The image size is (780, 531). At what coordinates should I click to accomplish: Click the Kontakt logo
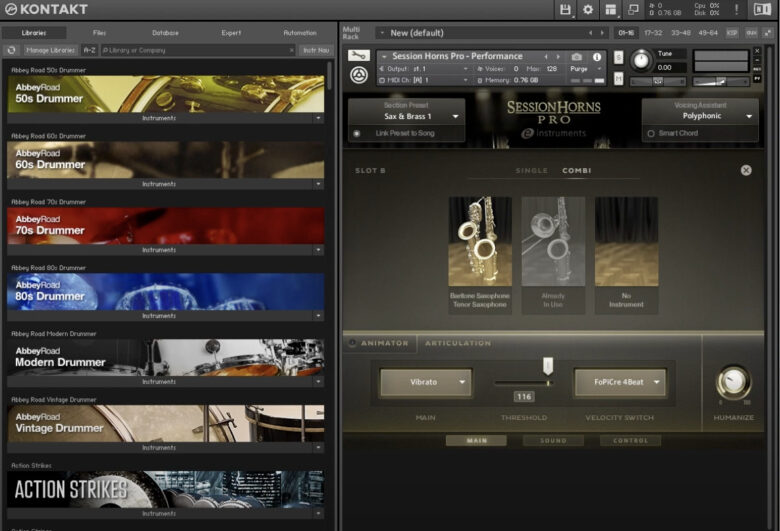coord(46,9)
